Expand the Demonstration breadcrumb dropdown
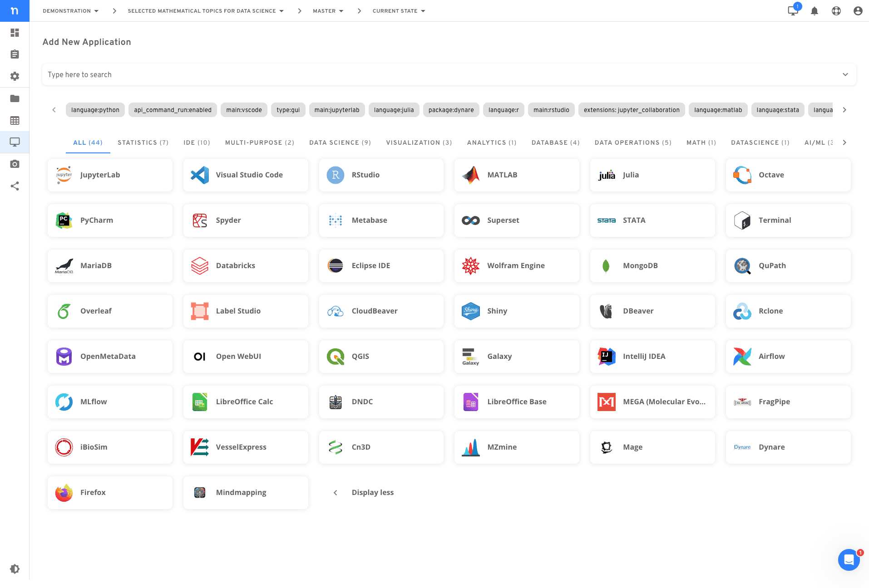The image size is (869, 588). pos(70,11)
